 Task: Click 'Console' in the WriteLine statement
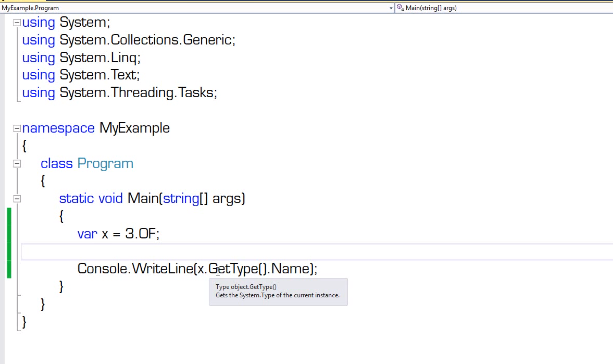pyautogui.click(x=102, y=269)
